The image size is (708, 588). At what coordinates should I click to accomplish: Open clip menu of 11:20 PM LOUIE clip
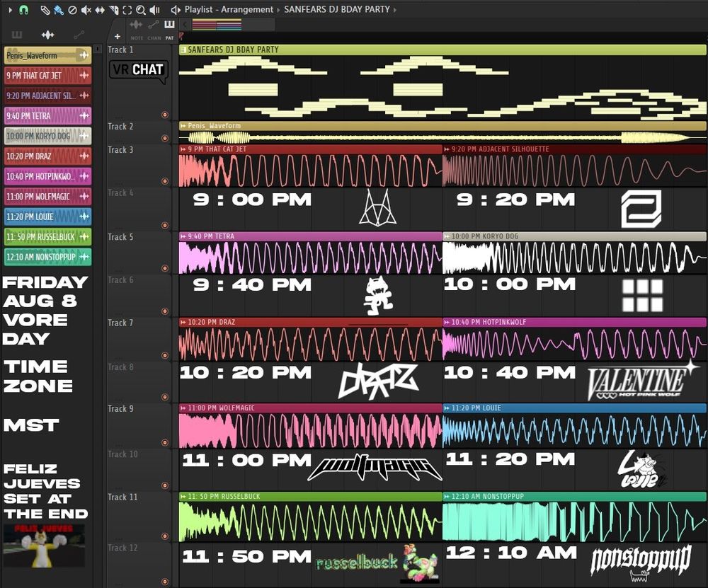447,408
